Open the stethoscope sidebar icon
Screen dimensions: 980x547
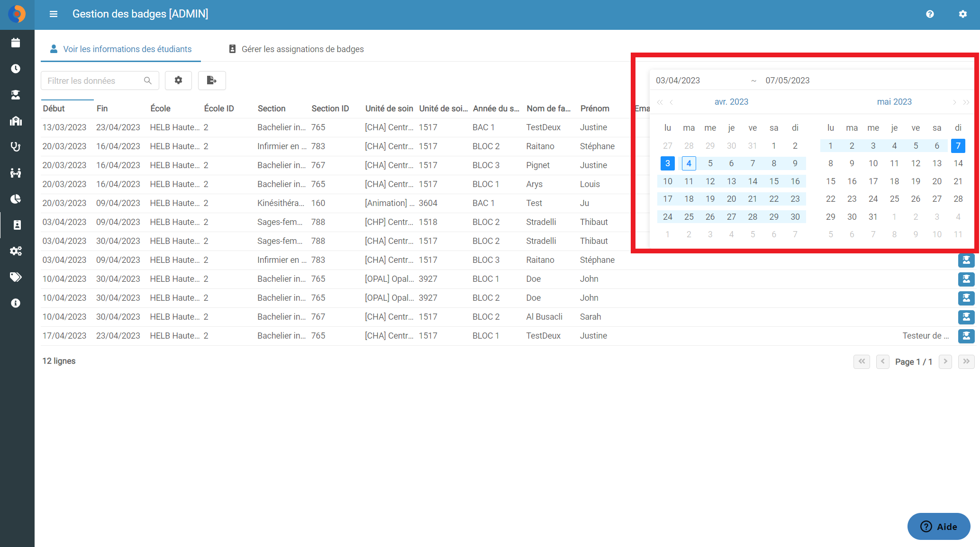16,147
